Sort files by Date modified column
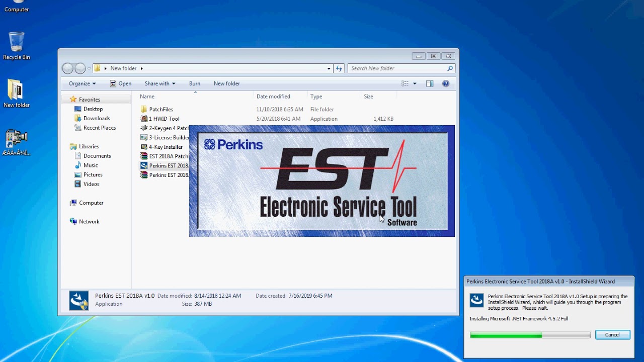 [280, 97]
